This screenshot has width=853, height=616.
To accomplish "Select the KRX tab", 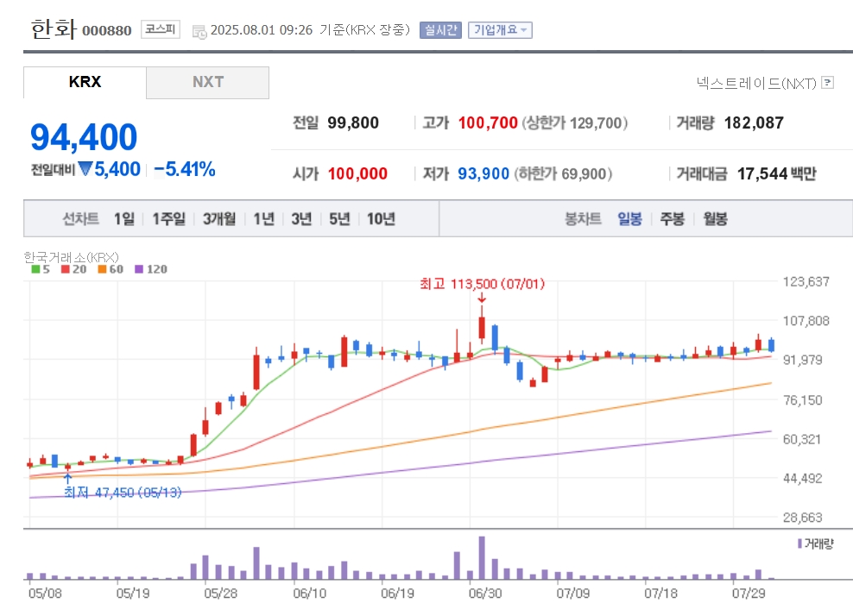I will pyautogui.click(x=85, y=83).
